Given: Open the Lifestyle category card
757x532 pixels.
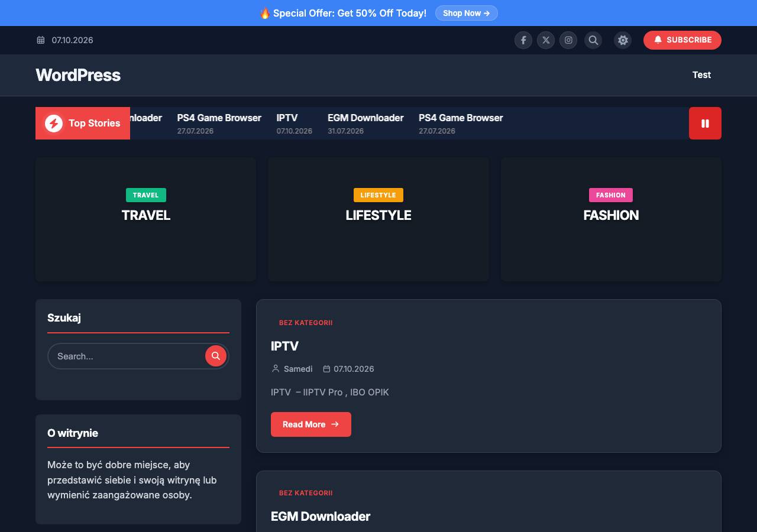Looking at the screenshot, I should [378, 219].
